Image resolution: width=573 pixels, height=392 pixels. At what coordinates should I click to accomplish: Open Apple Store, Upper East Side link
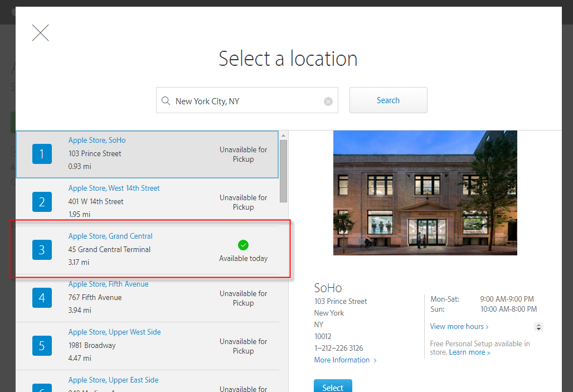click(113, 380)
